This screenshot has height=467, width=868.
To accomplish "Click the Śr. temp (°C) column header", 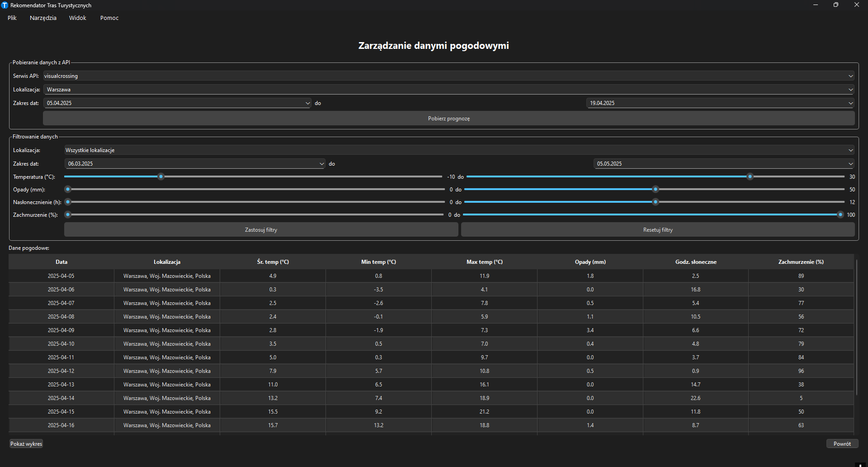I will (x=273, y=262).
